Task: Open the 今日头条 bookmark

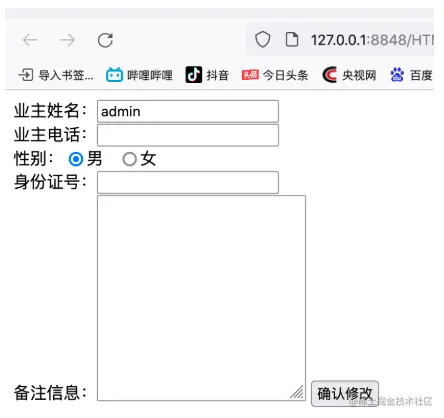Action: 275,75
